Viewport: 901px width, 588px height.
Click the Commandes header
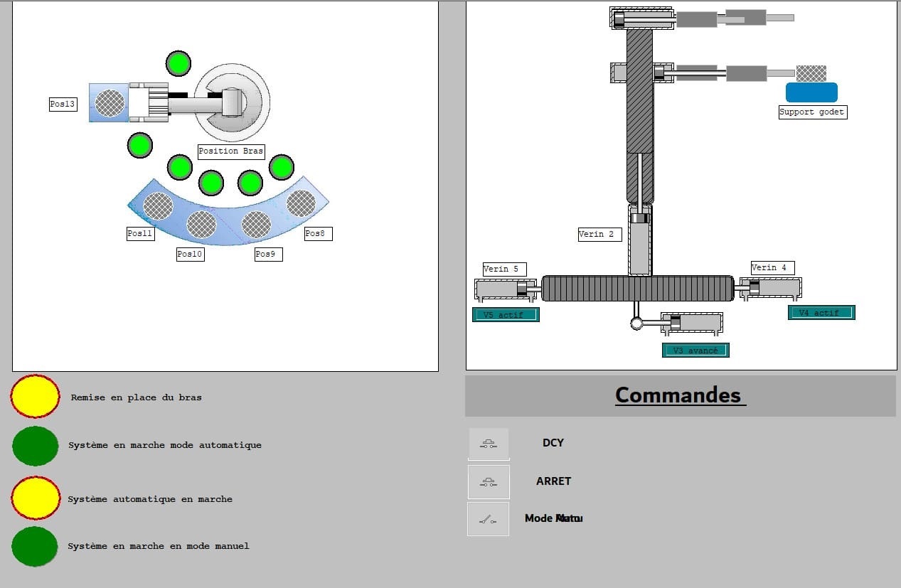679,395
